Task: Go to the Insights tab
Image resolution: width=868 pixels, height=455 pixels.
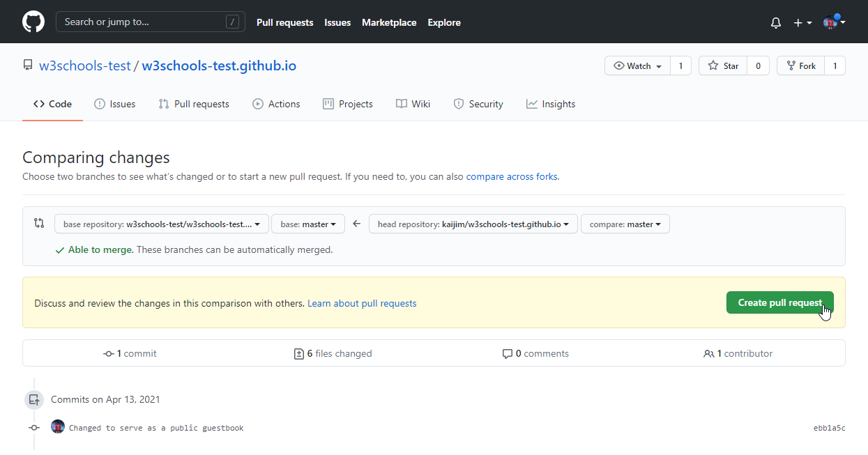Action: click(551, 104)
